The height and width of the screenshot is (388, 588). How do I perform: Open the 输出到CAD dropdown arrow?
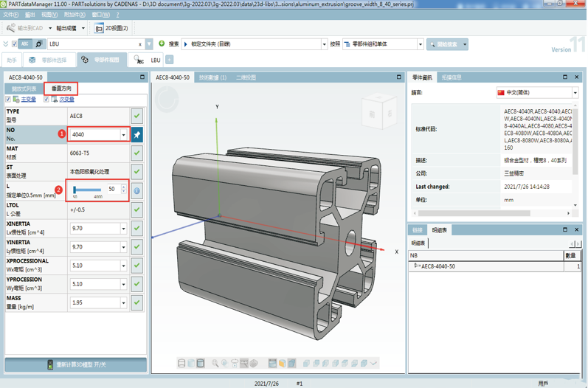tap(50, 28)
